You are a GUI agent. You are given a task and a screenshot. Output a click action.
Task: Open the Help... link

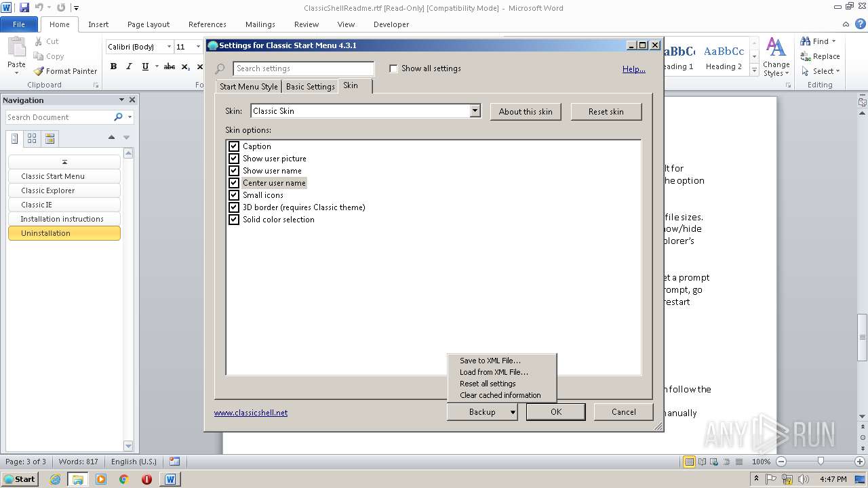(x=634, y=69)
